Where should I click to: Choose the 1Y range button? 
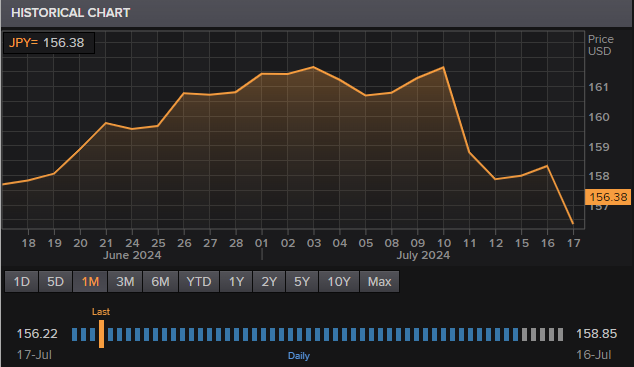(x=236, y=281)
